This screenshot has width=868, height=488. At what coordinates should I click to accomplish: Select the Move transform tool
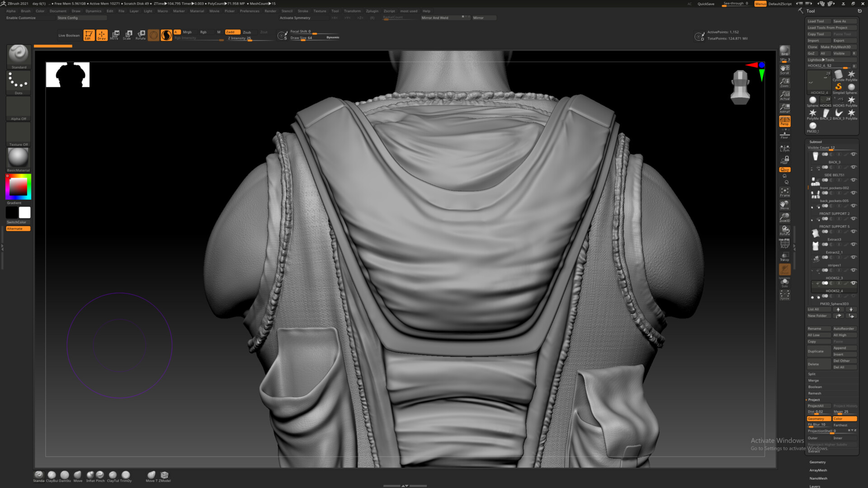click(114, 35)
